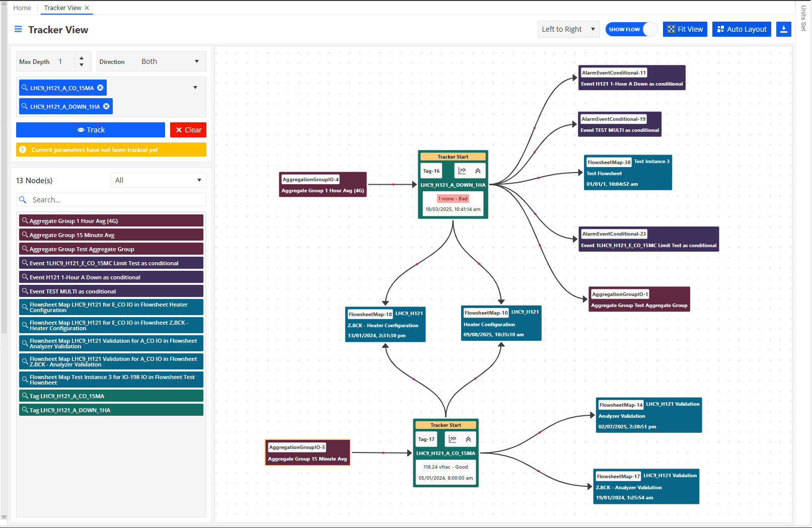Close the Tracker View tab
Viewport: 812px width, 528px height.
pyautogui.click(x=87, y=8)
